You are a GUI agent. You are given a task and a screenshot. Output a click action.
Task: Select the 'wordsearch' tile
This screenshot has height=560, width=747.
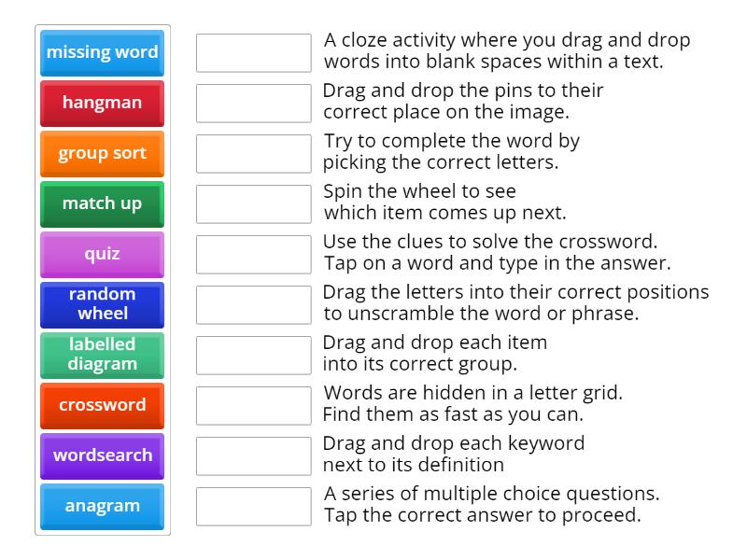click(102, 455)
